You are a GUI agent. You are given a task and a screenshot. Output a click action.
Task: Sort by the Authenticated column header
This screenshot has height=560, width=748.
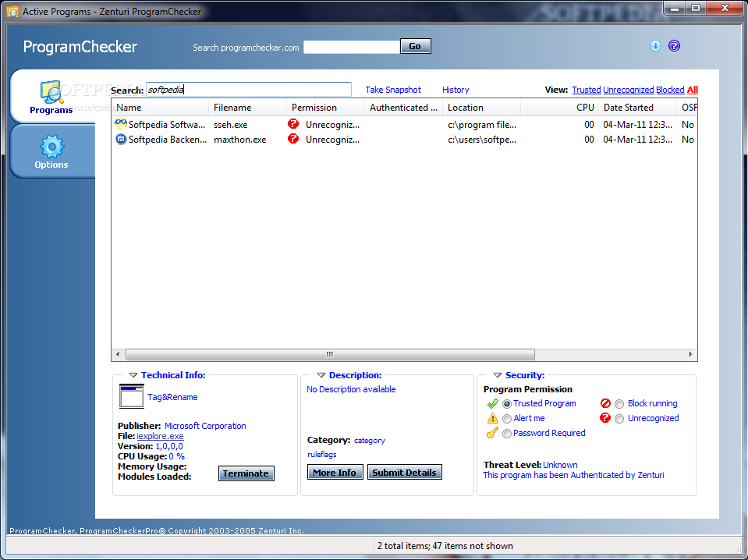(x=403, y=108)
